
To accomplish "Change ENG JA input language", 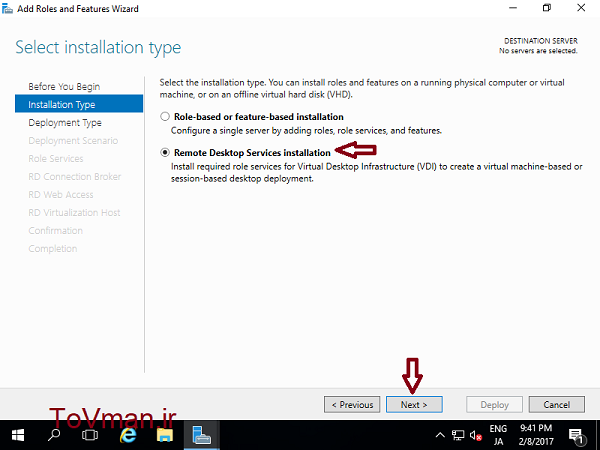I will [x=498, y=435].
